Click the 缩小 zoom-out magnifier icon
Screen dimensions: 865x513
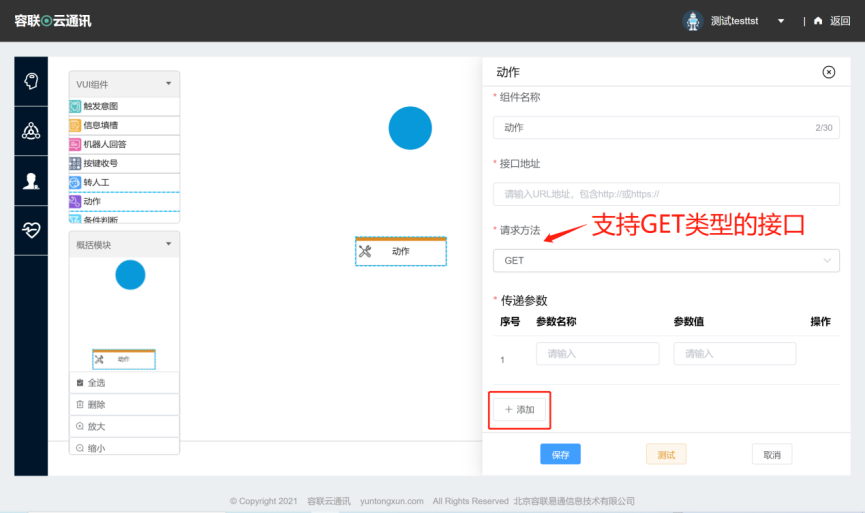80,448
